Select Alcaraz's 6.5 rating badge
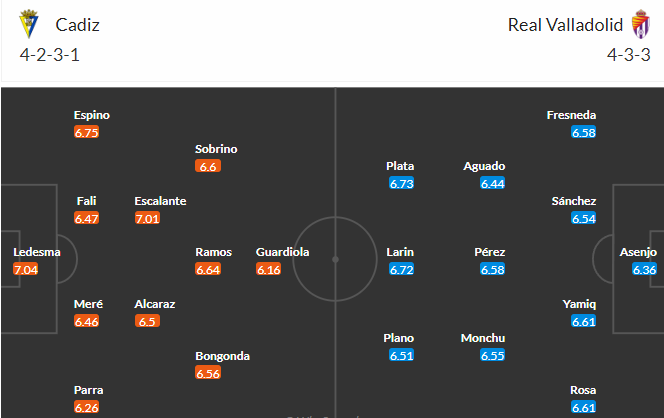Viewport: 664px width, 418px height. click(x=147, y=321)
